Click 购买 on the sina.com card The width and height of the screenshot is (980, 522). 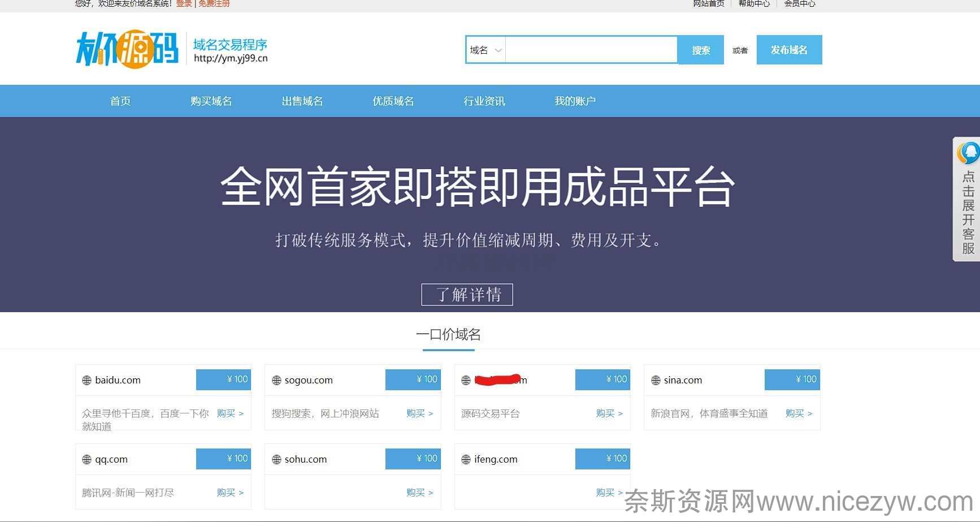pos(799,413)
